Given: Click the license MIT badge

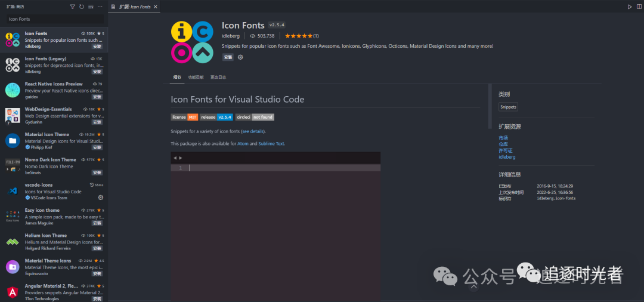Looking at the screenshot, I should pyautogui.click(x=184, y=117).
